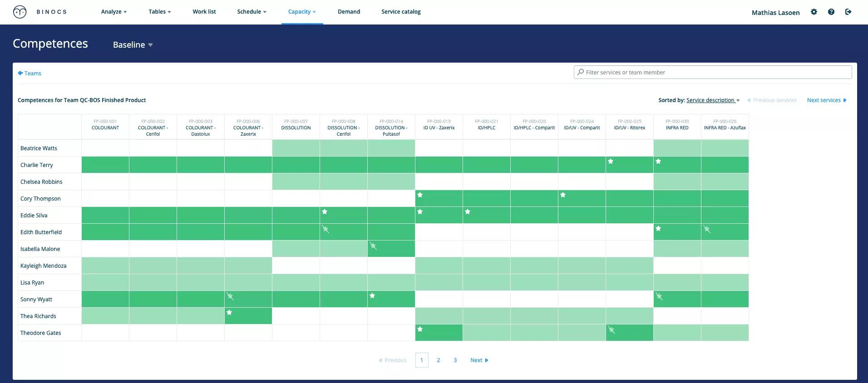Image resolution: width=868 pixels, height=383 pixels.
Task: Go to page 2
Action: pyautogui.click(x=439, y=360)
